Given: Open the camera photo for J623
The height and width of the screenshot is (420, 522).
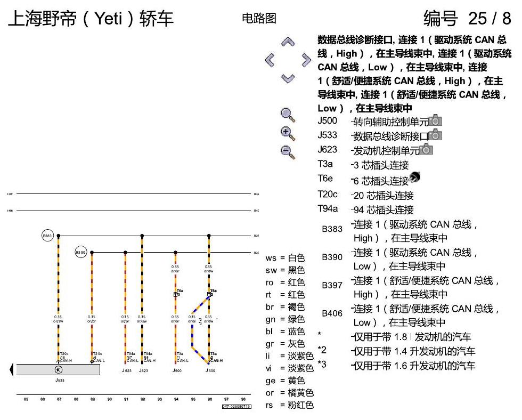Looking at the screenshot, I should pyautogui.click(x=426, y=149).
